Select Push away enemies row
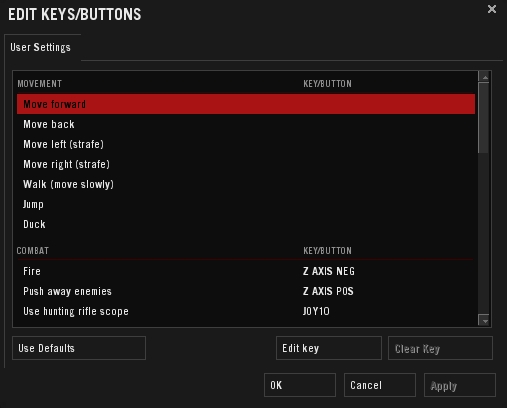Image resolution: width=507 pixels, height=408 pixels. pos(246,291)
